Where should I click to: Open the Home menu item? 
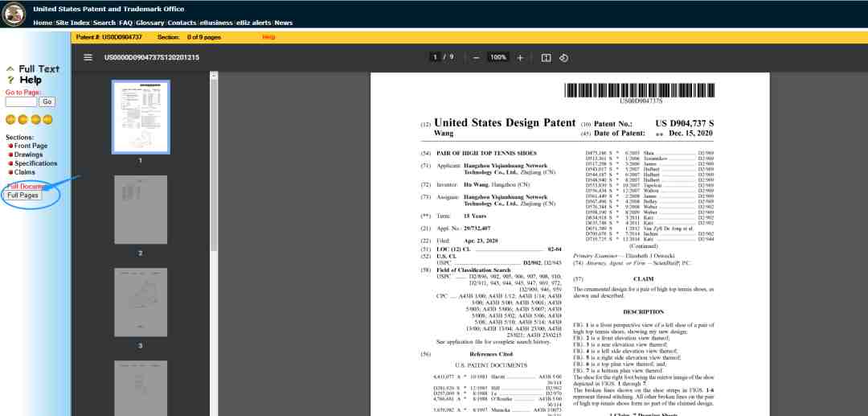43,23
